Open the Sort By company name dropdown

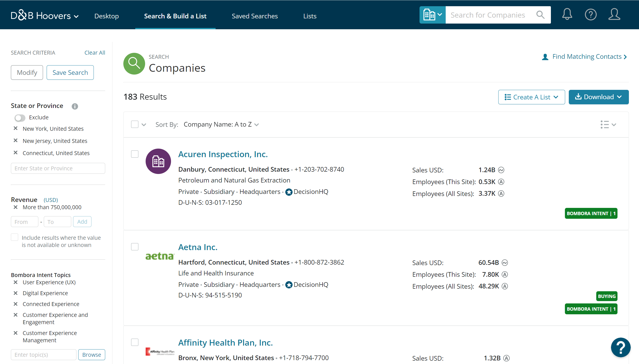coord(221,125)
